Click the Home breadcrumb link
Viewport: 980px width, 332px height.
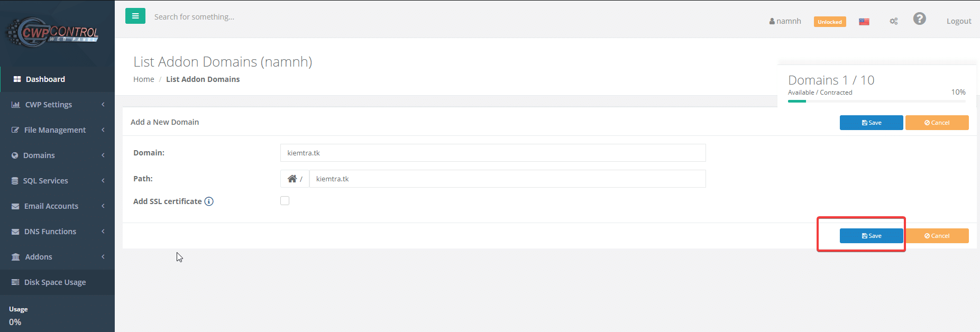143,79
